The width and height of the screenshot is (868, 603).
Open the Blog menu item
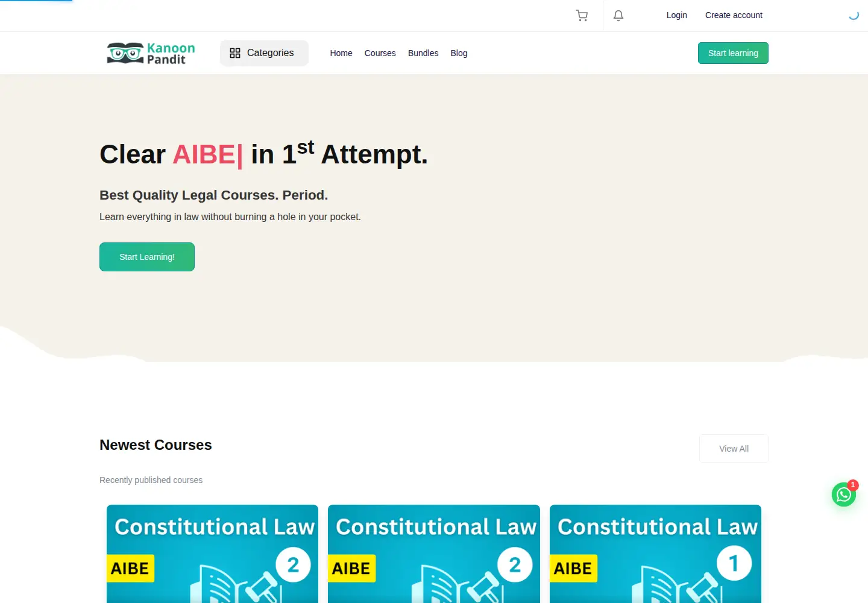[x=459, y=53]
